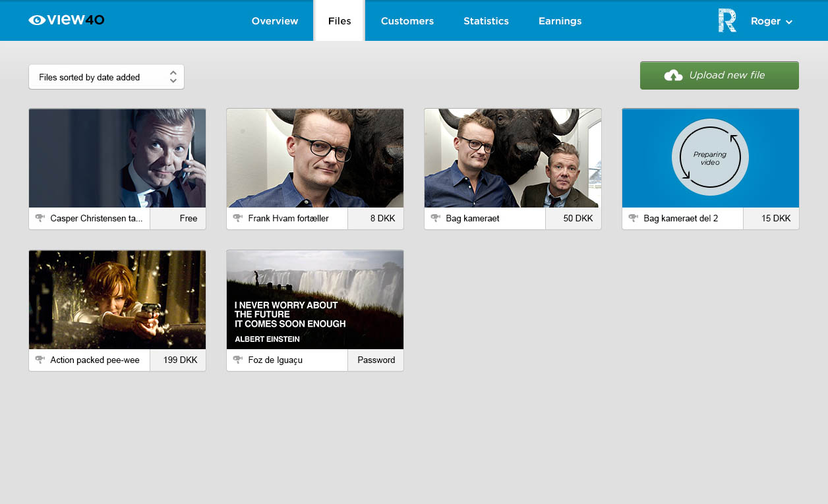This screenshot has width=828, height=504.
Task: Click the 199 DKK price label
Action: point(180,360)
